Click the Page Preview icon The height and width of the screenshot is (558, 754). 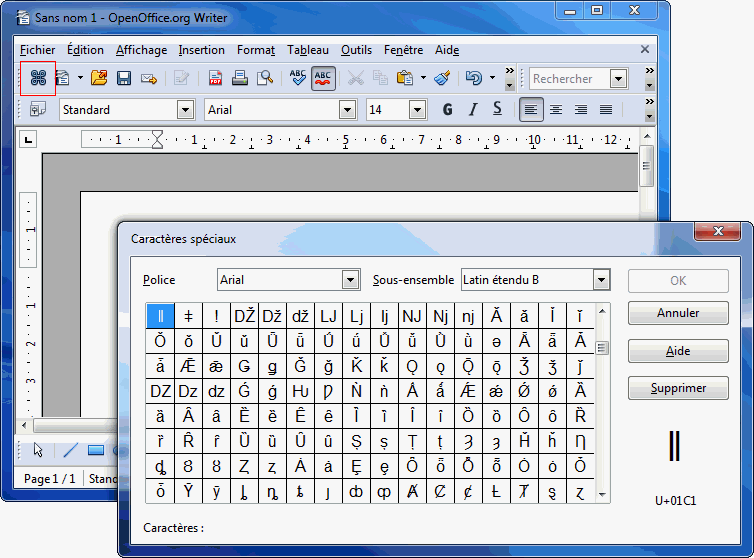pyautogui.click(x=264, y=77)
